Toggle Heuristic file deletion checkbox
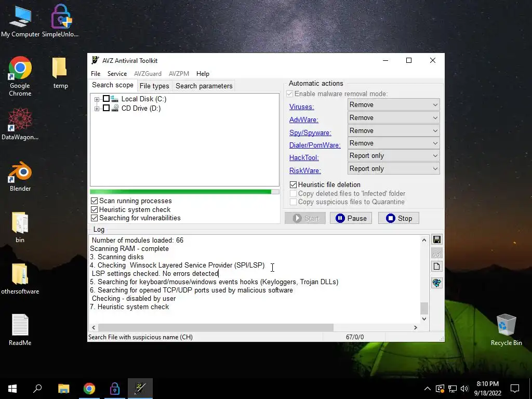This screenshot has height=399, width=532. point(293,184)
